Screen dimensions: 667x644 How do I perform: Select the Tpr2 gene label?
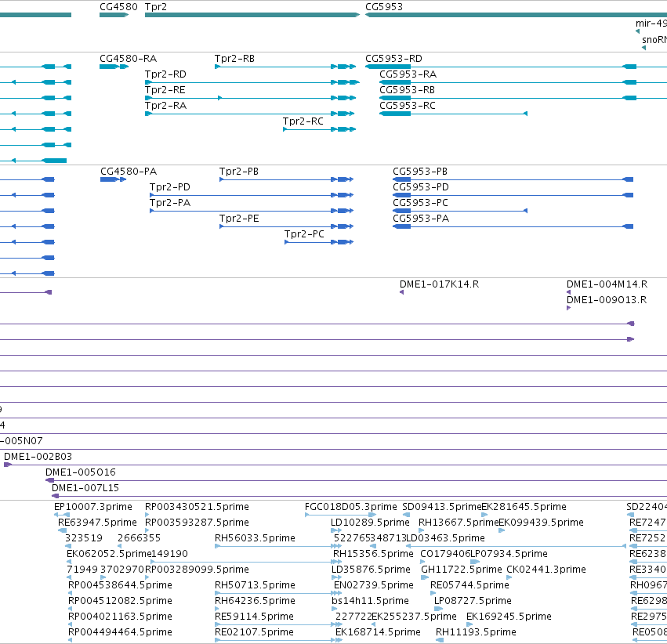156,7
